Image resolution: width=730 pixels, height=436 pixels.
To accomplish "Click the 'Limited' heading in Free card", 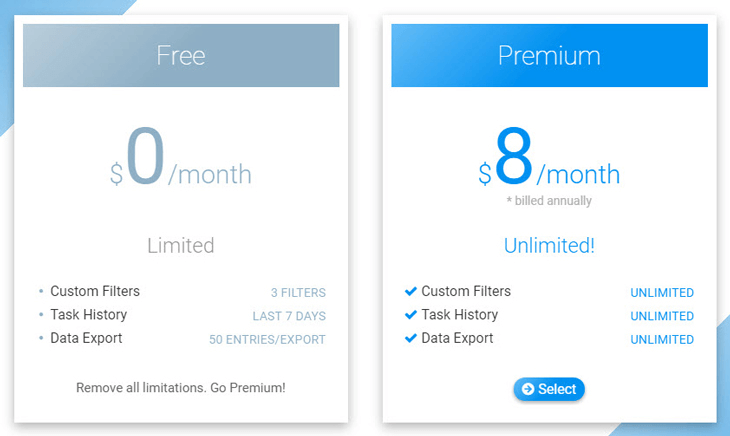I will tap(181, 245).
